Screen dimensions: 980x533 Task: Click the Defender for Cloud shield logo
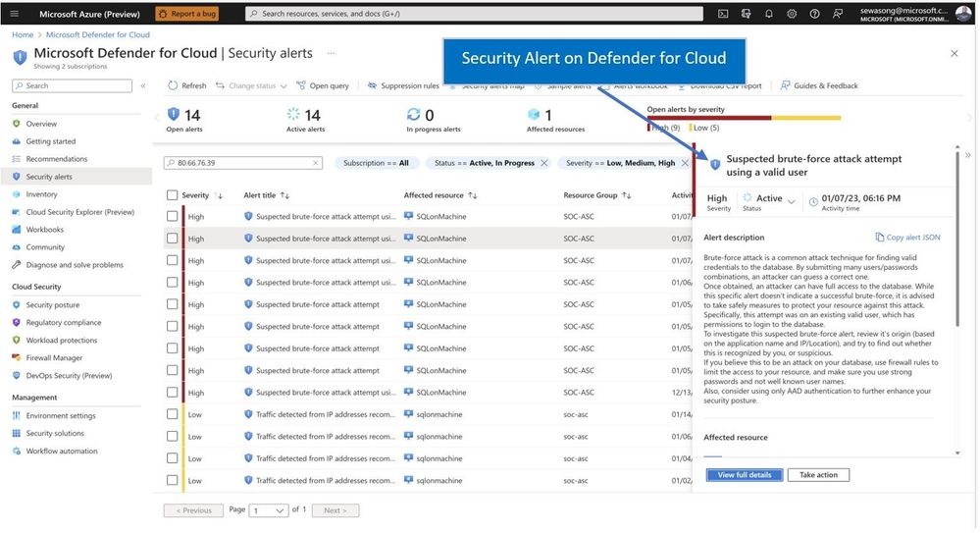pyautogui.click(x=20, y=58)
